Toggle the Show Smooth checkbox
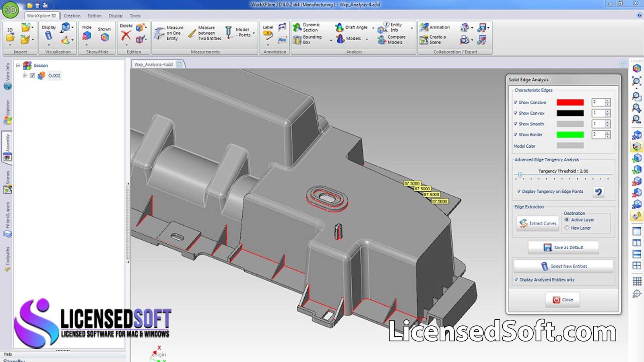This screenshot has width=644, height=362. point(516,124)
